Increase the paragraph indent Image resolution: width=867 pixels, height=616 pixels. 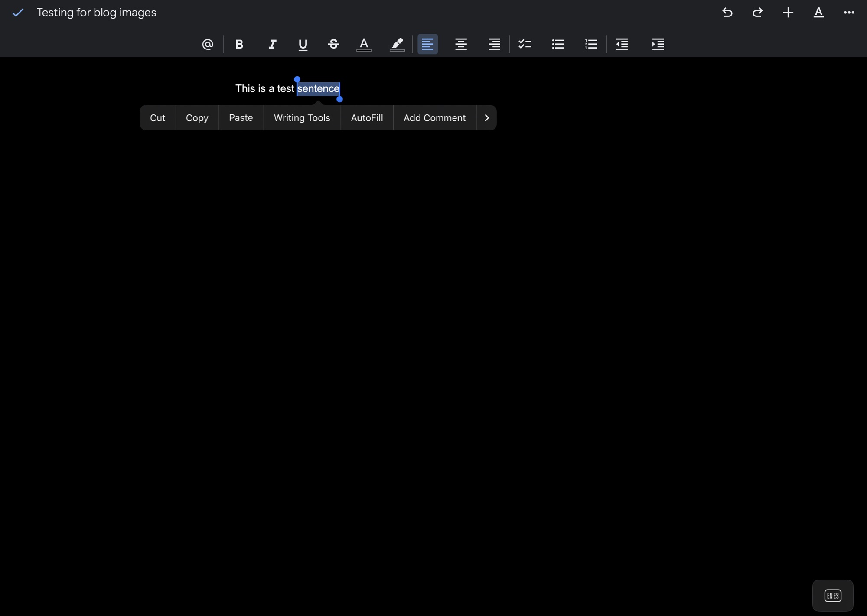657,44
